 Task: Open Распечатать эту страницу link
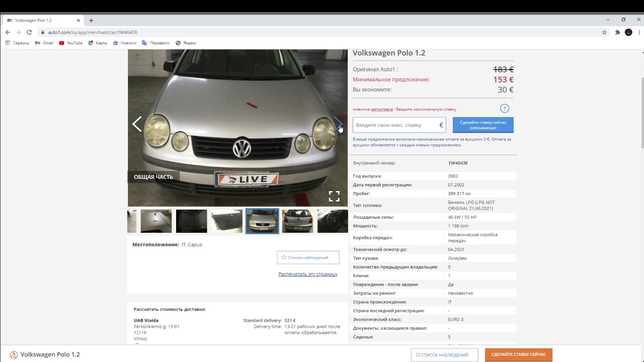pyautogui.click(x=308, y=274)
